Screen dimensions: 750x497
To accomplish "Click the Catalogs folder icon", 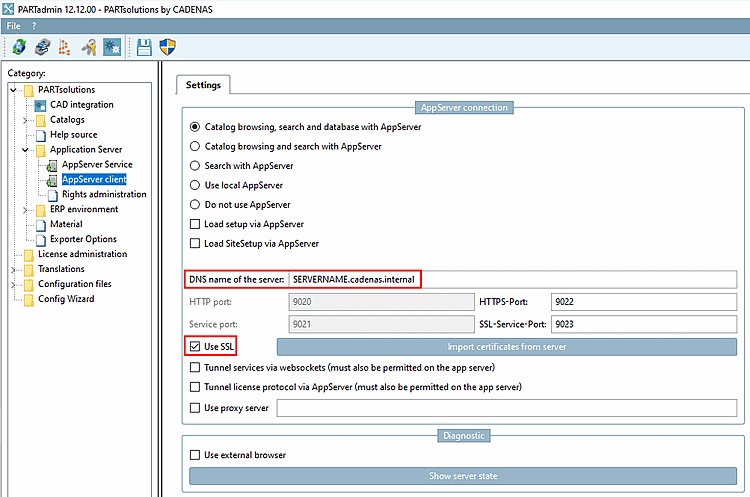I will pyautogui.click(x=41, y=120).
